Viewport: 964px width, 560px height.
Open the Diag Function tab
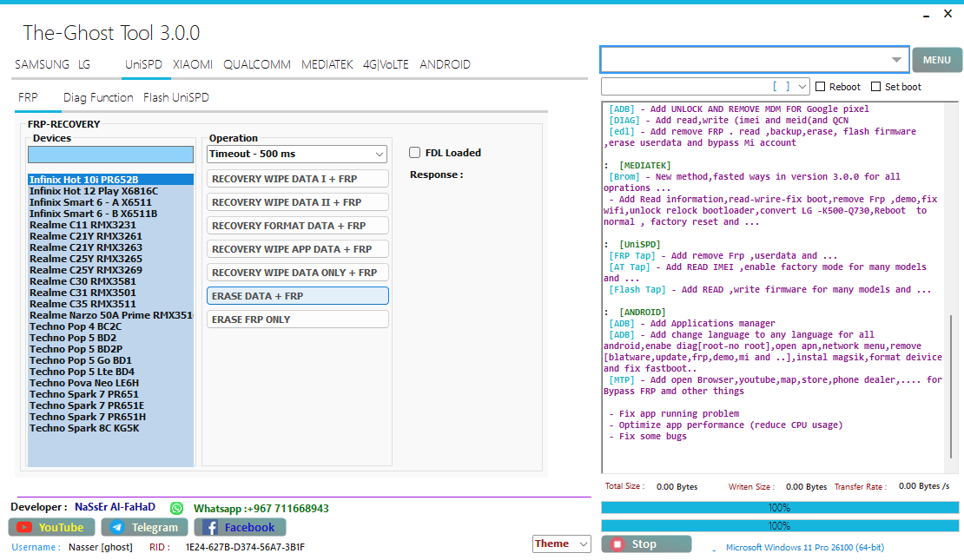97,97
